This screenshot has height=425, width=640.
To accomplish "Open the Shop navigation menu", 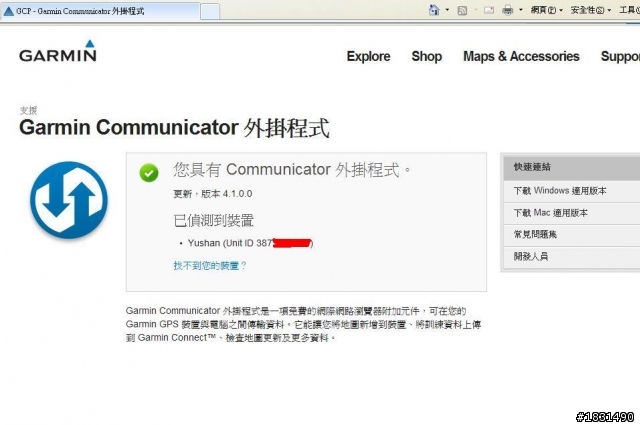I will pyautogui.click(x=427, y=56).
